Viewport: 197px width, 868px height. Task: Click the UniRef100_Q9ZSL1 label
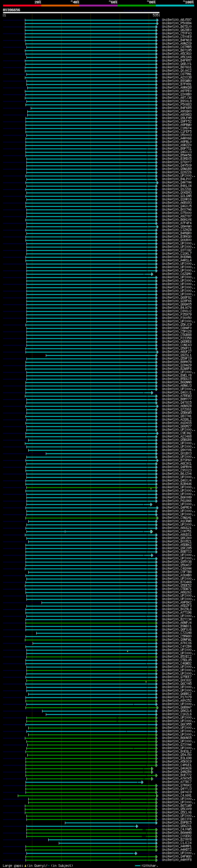click(176, 355)
